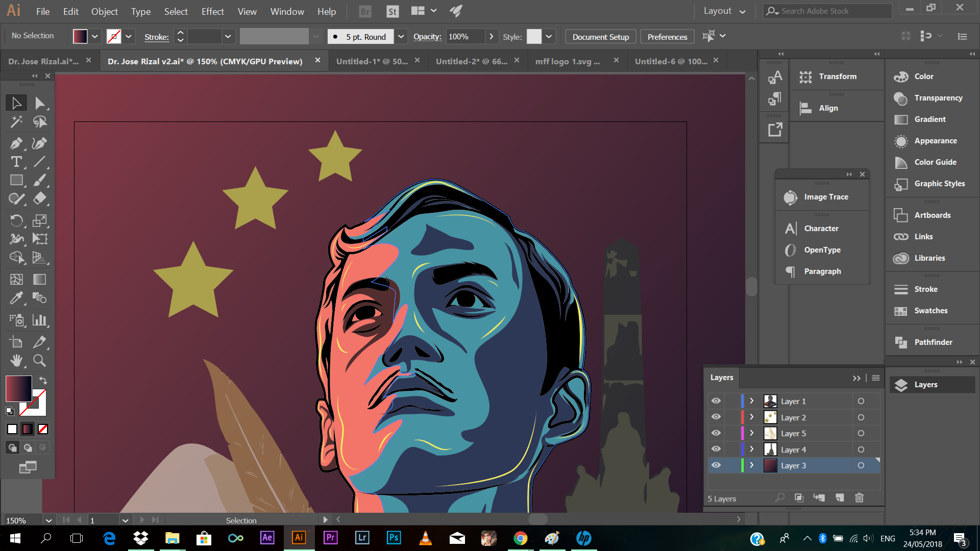Select the Pen tool

click(x=16, y=143)
